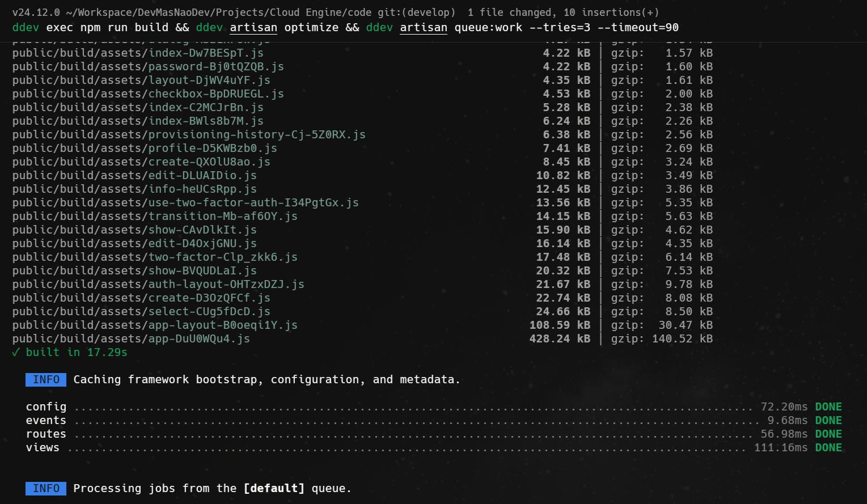Select the DONE label on config row

(x=828, y=406)
